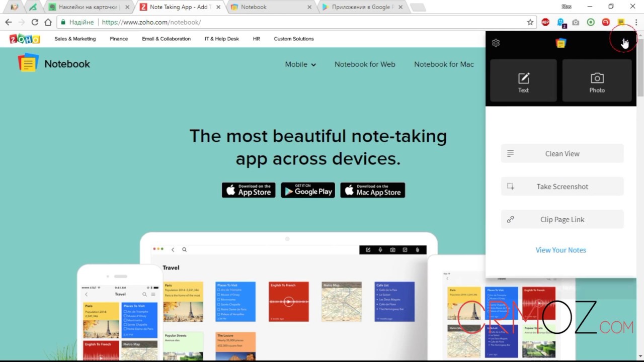Viewport: 644px width, 362px height.
Task: Click the Notebook logo in the clipper header
Action: coord(560,43)
